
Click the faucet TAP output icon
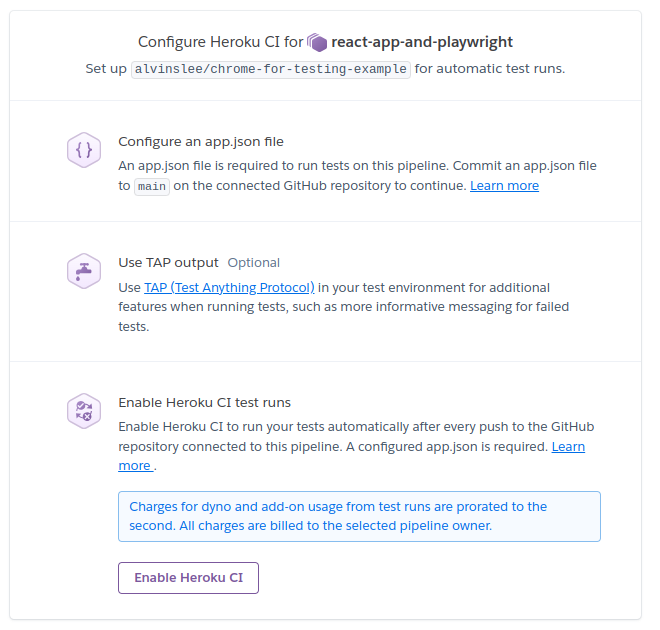pyautogui.click(x=84, y=271)
